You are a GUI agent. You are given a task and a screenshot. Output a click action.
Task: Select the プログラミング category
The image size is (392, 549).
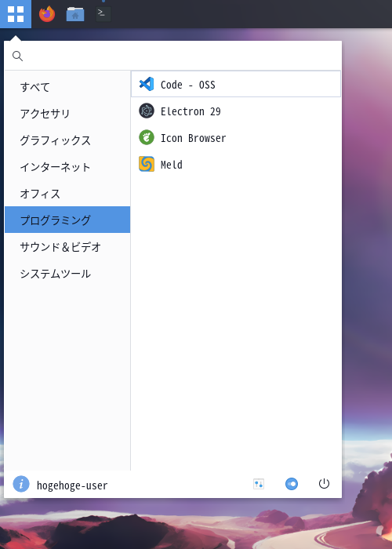tap(67, 220)
